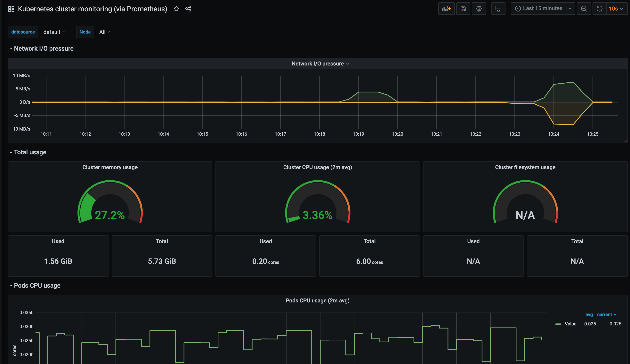This screenshot has width=630, height=364.
Task: Open the Node All dropdown
Action: (105, 32)
